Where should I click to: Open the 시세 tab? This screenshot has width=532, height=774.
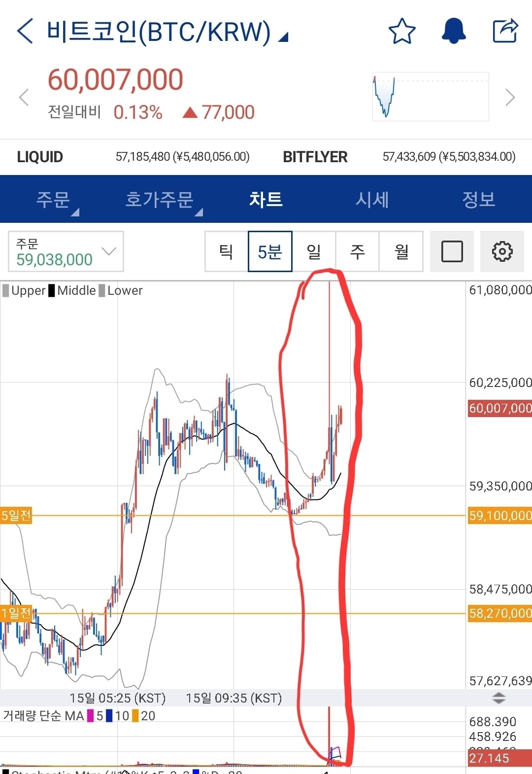[x=372, y=199]
